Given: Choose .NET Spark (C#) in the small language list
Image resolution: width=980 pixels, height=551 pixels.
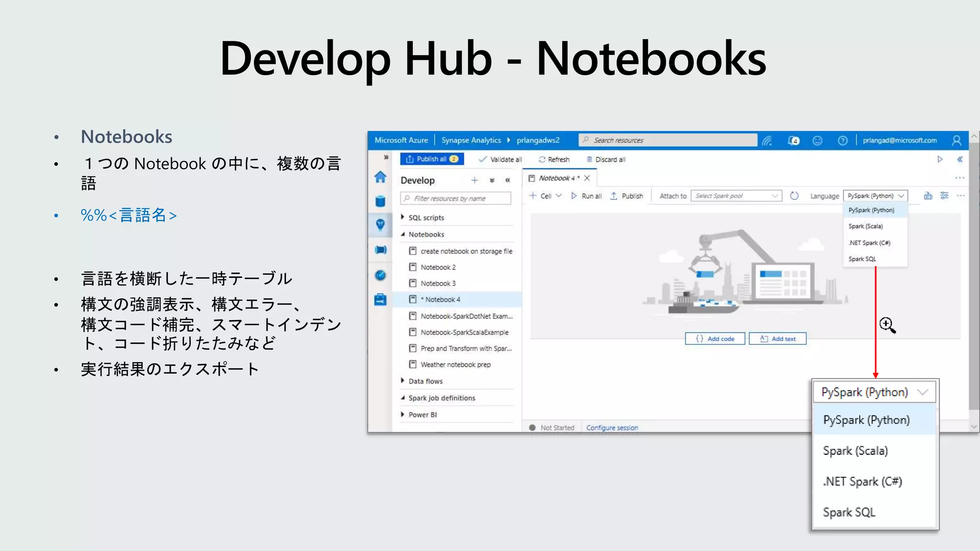Looking at the screenshot, I should click(x=875, y=242).
